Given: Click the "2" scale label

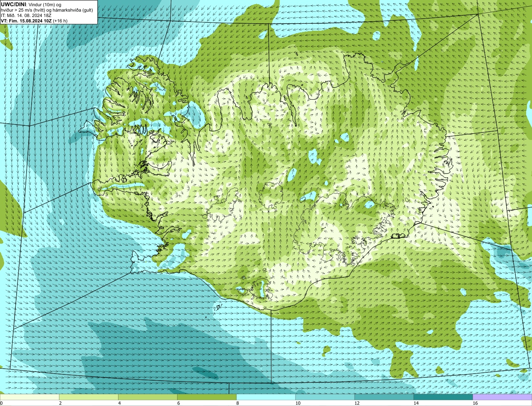Looking at the screenshot, I should [60, 403].
